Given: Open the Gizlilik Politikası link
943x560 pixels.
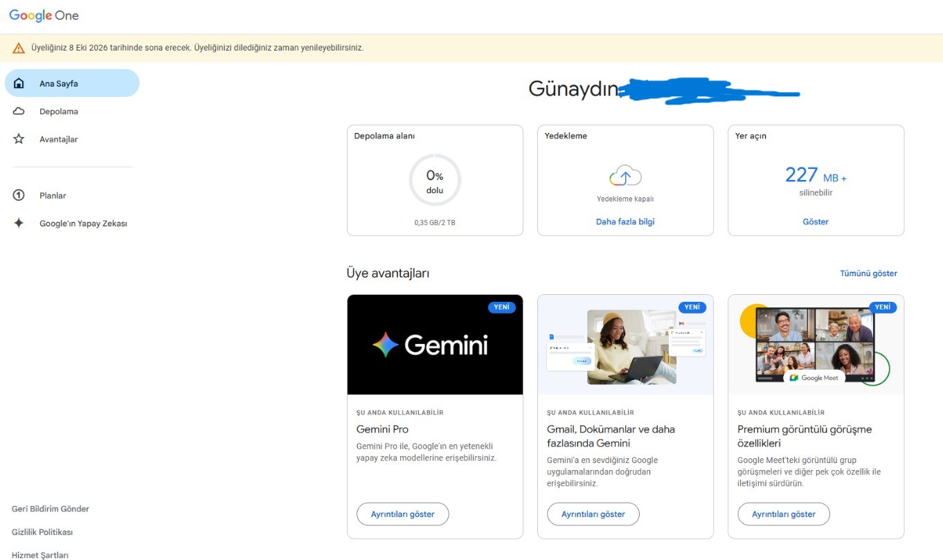Looking at the screenshot, I should click(x=42, y=532).
